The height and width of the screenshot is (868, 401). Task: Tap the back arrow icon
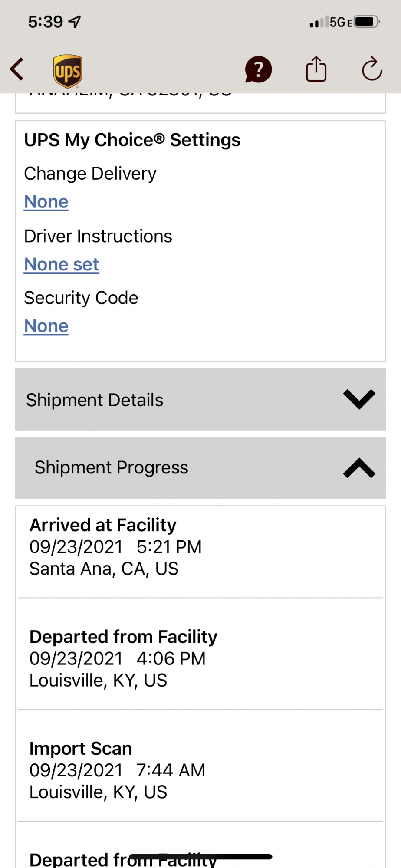pyautogui.click(x=17, y=69)
